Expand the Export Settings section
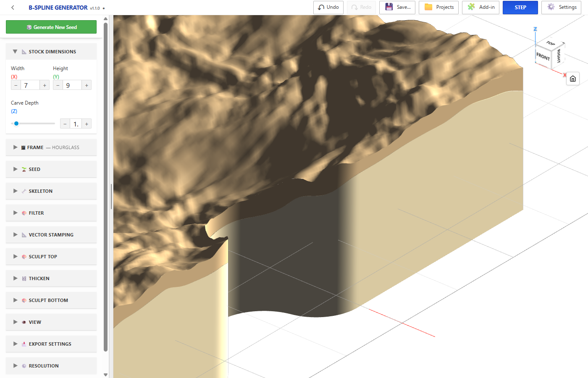Screen dimensions: 588x378 (x=51, y=344)
